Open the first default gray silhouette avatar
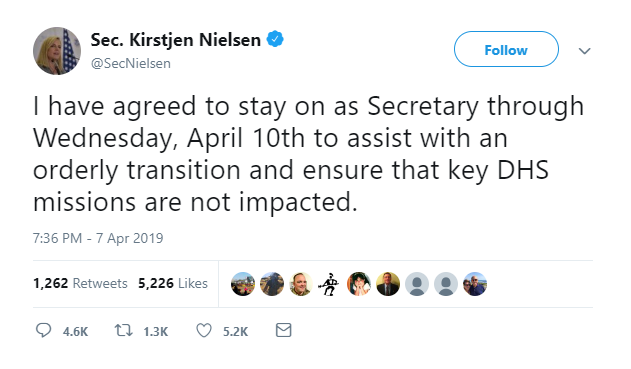 pyautogui.click(x=417, y=284)
